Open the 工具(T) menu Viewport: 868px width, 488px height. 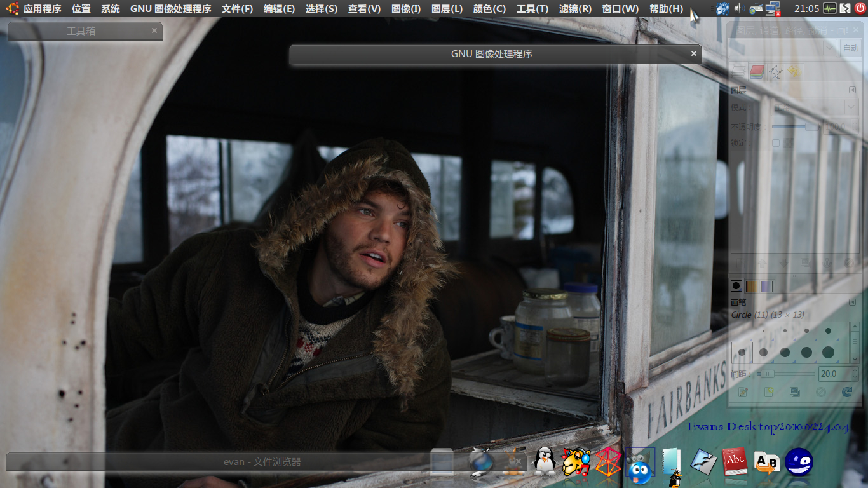click(x=532, y=9)
